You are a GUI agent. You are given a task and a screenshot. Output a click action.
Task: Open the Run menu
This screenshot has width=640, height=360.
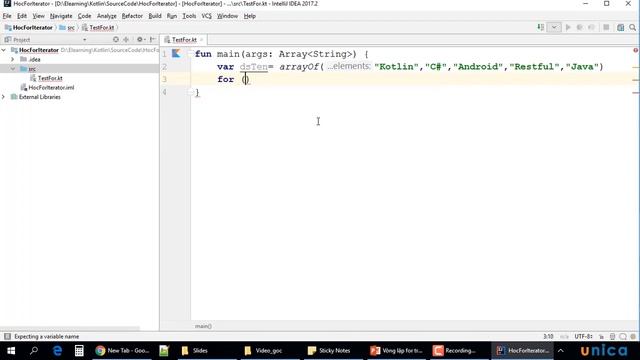click(x=172, y=16)
